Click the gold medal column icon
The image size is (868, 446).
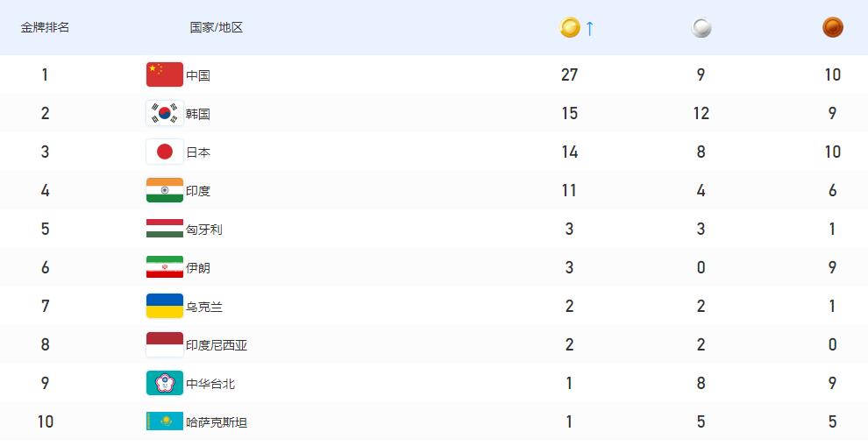[570, 27]
